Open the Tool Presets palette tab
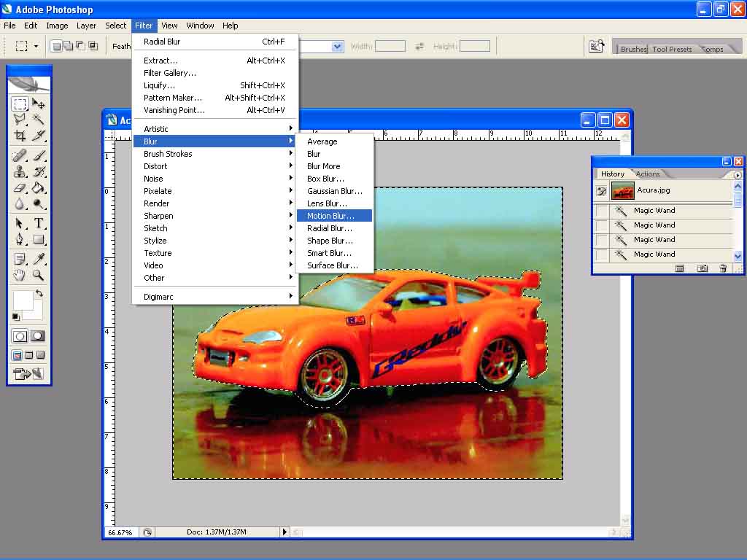Viewport: 747px width, 560px height. pyautogui.click(x=672, y=49)
